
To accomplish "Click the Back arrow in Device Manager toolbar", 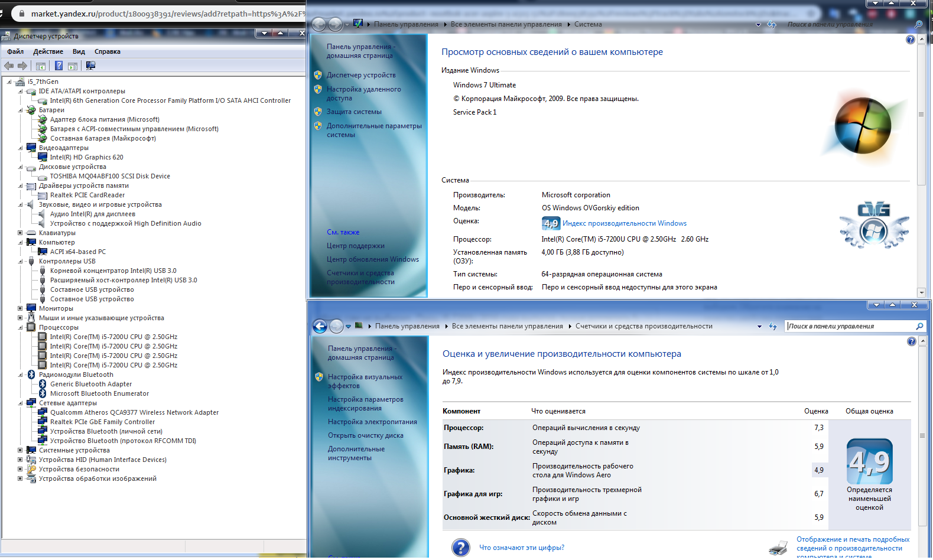I will point(9,66).
